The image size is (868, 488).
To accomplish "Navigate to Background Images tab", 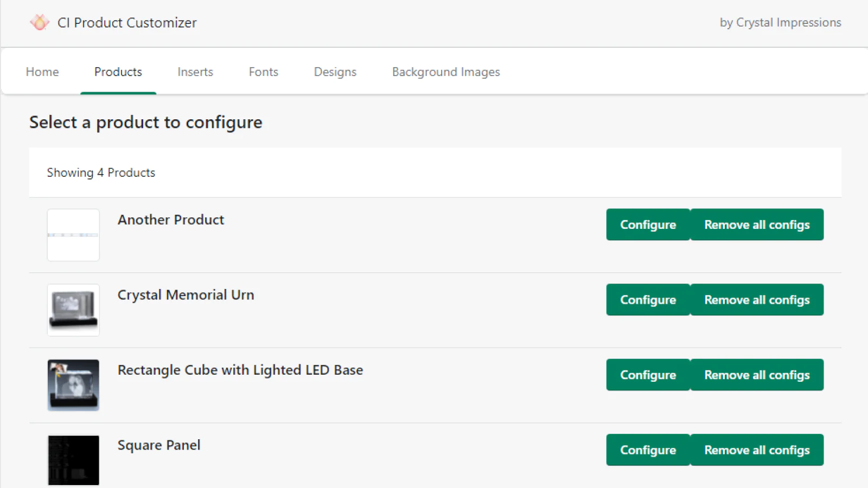I will click(446, 72).
